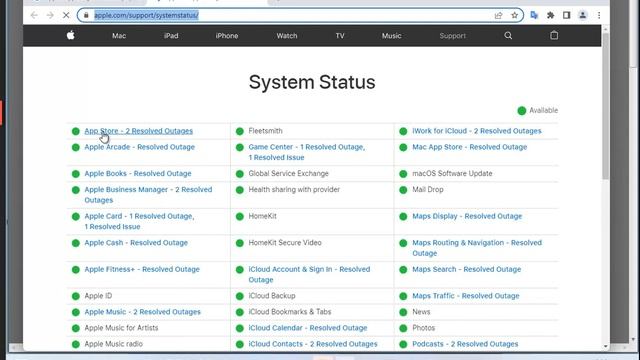
Task: Open Apple Arcade - Resolved Outage link
Action: (139, 147)
